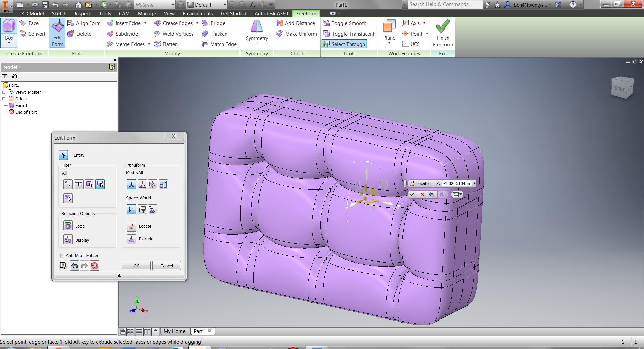Viewport: 644px width, 349px height.
Task: Run the Make Uniform tool
Action: tap(297, 34)
